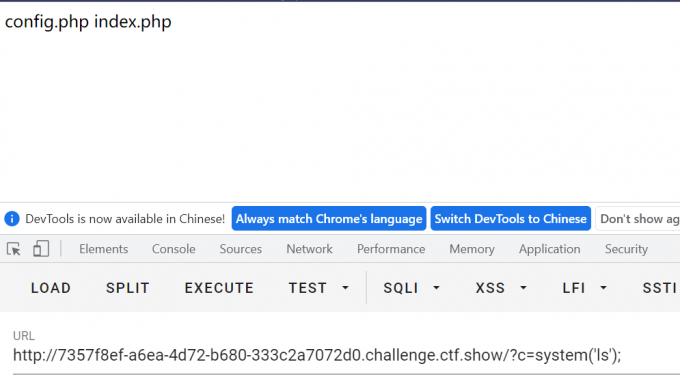Switch to the Elements tab
The height and width of the screenshot is (375, 680).
click(104, 249)
